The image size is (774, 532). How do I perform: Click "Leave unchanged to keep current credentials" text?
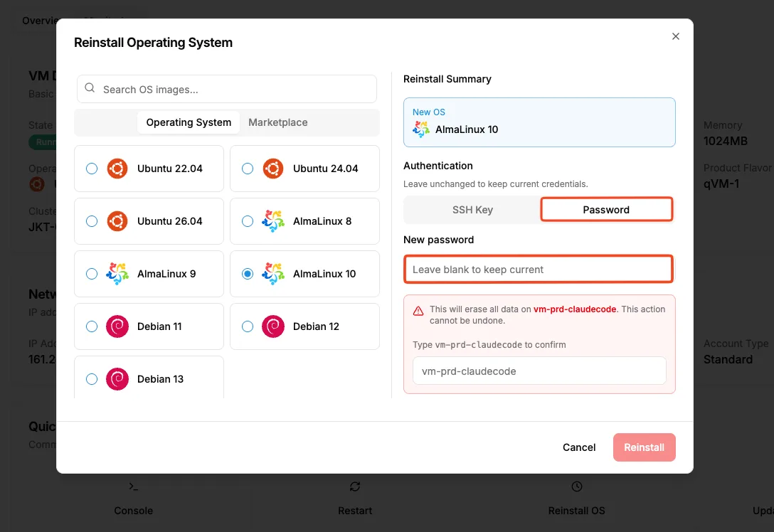tap(496, 184)
